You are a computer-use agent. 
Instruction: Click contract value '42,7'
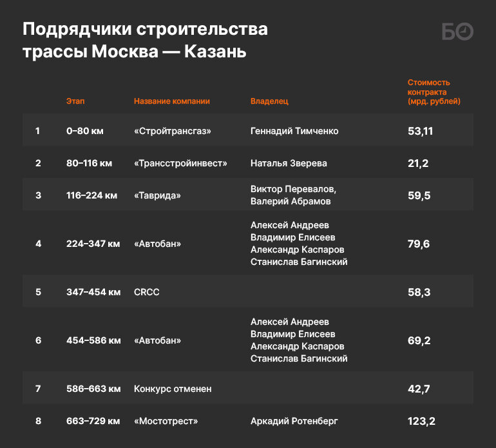419,389
